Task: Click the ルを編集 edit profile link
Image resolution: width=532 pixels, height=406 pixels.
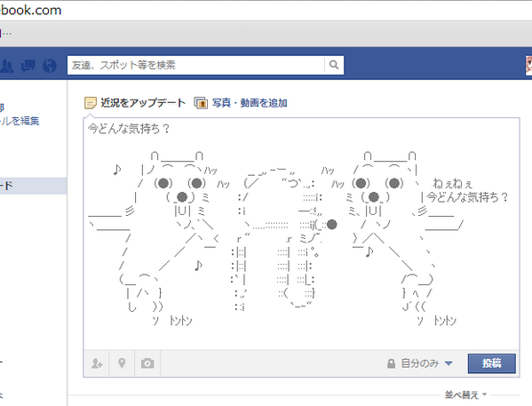Action: pos(20,121)
